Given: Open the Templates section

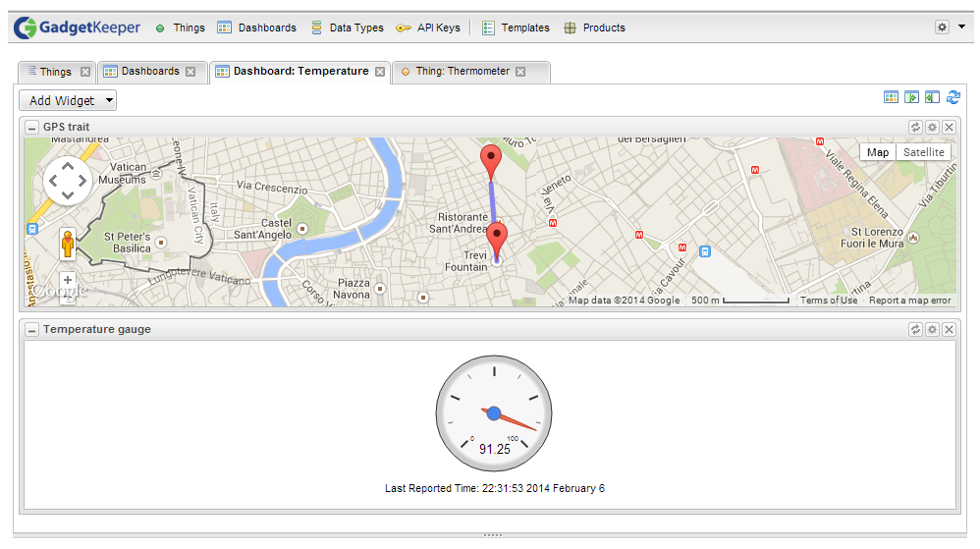Looking at the screenshot, I should (517, 27).
